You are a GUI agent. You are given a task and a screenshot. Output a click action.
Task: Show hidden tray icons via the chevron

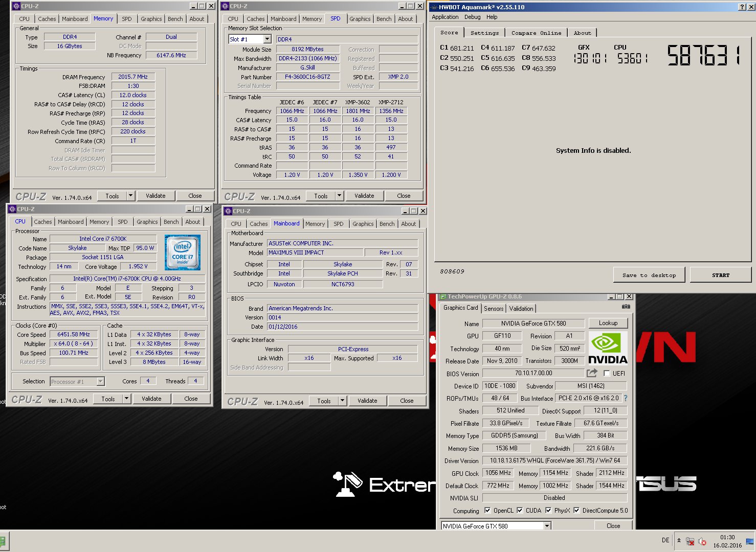pos(679,540)
